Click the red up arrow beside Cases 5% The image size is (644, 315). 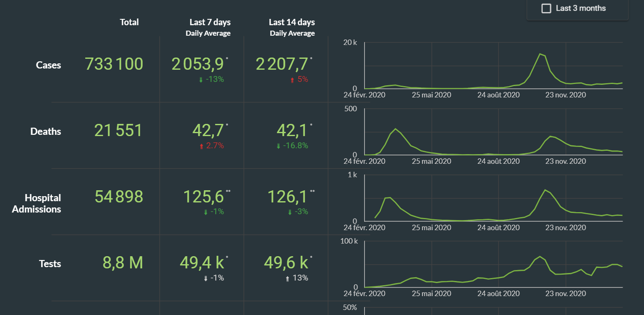292,79
